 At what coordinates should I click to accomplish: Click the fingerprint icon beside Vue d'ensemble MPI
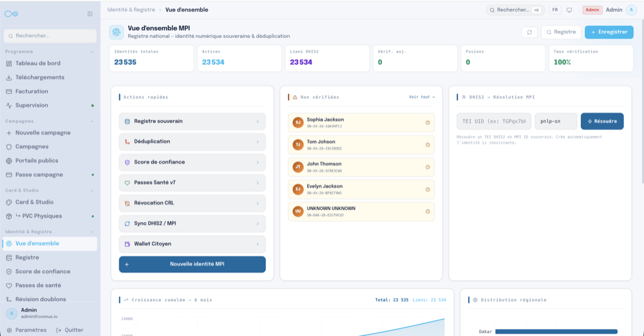click(x=116, y=32)
